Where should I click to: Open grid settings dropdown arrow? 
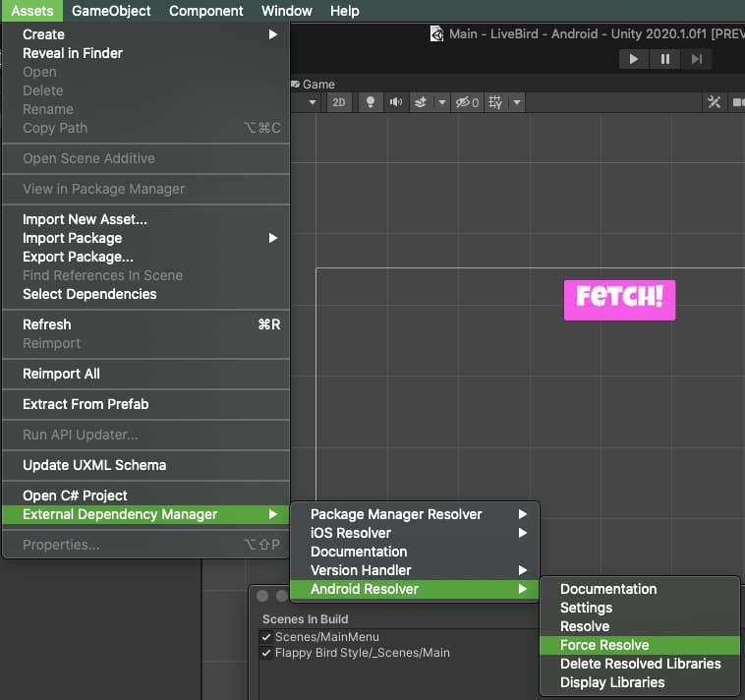[517, 102]
